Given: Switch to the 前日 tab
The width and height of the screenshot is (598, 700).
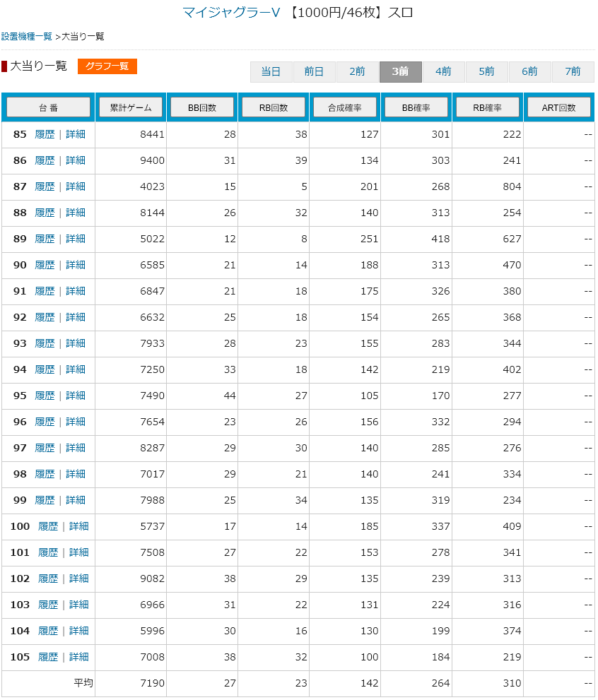Looking at the screenshot, I should [x=314, y=71].
